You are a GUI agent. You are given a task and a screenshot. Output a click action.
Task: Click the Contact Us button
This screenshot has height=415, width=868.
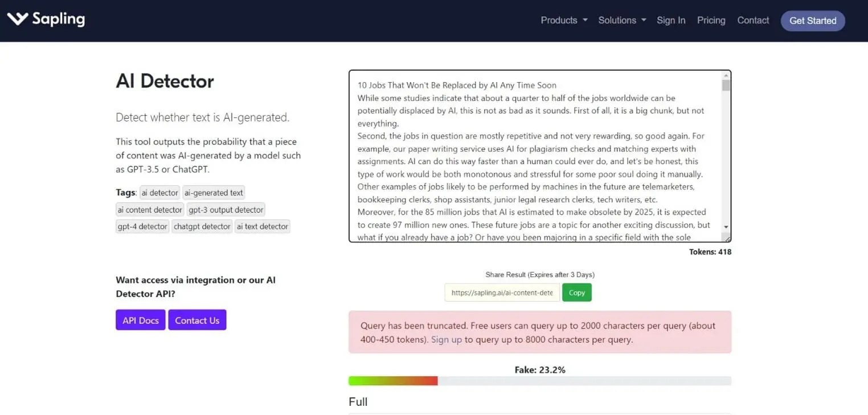pyautogui.click(x=197, y=320)
